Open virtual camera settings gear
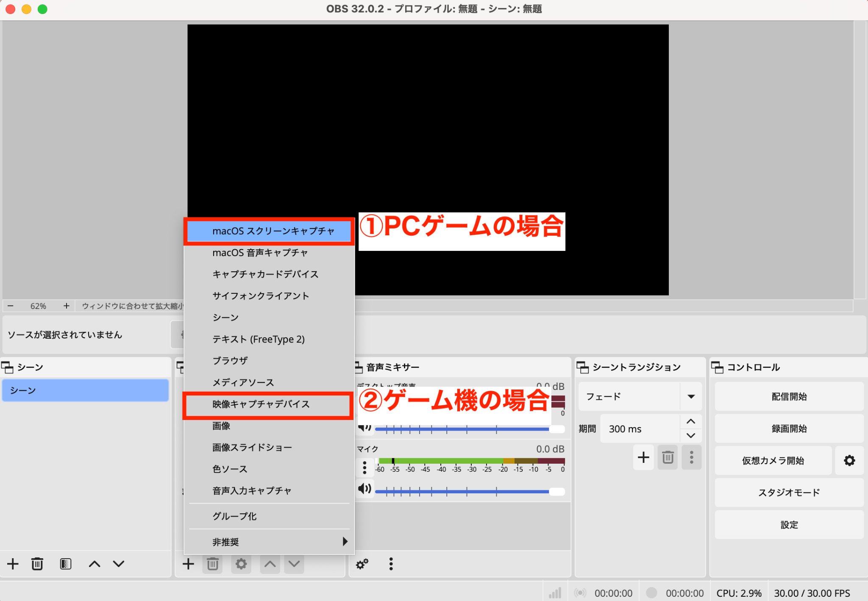Viewport: 868px width, 601px height. pos(849,461)
